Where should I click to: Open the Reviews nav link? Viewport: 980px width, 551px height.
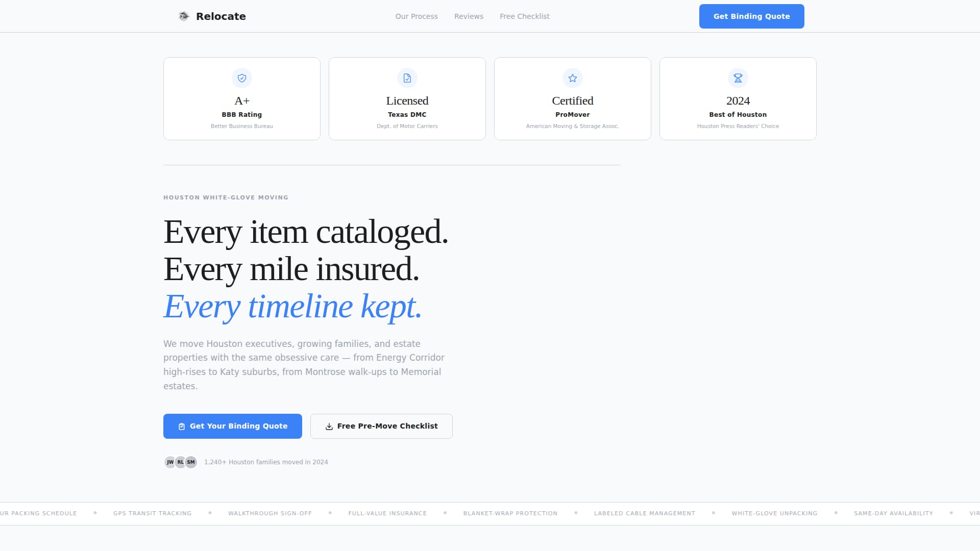point(469,16)
